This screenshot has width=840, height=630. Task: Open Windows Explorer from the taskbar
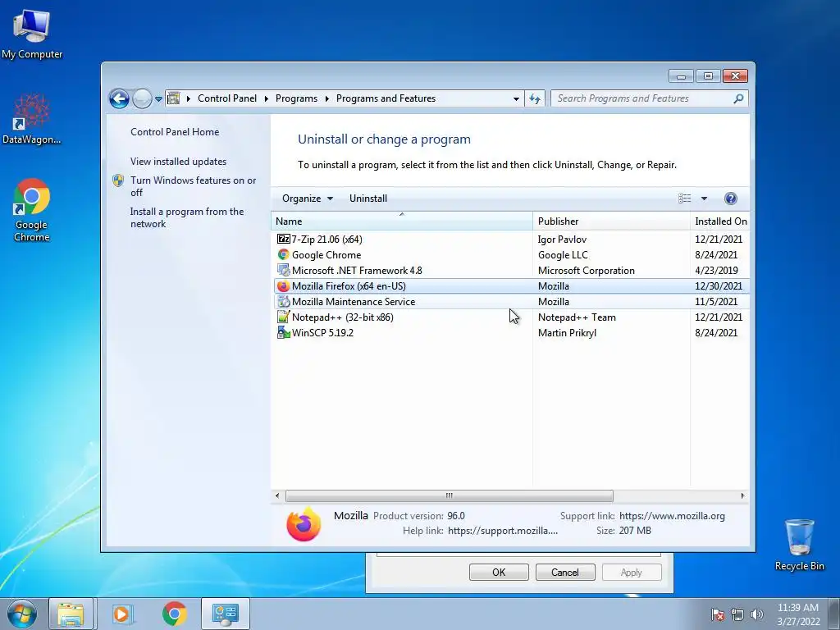[x=71, y=614]
